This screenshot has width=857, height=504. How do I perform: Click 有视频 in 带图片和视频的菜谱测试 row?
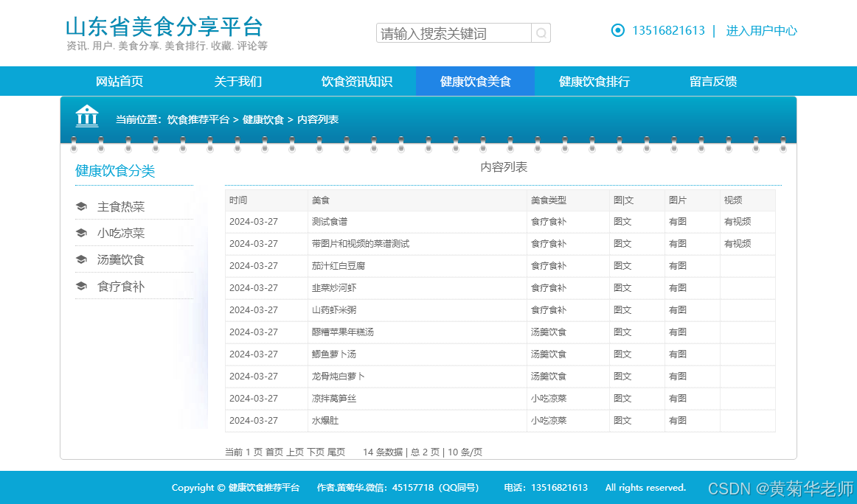738,244
